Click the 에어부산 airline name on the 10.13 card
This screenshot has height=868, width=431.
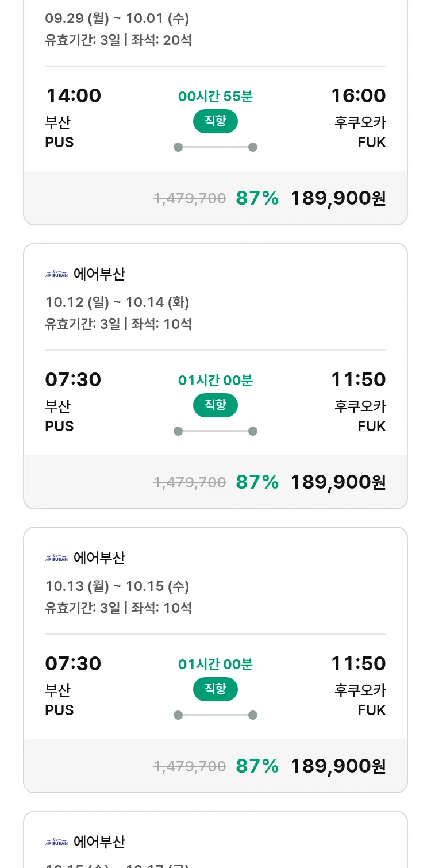point(99,558)
